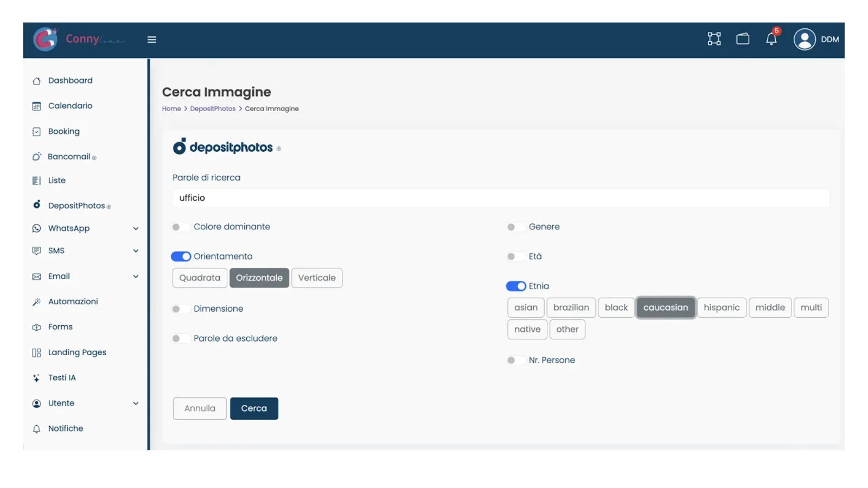Screen dimensions: 868x488
Task: Disable the Orientamento toggle
Action: [181, 256]
